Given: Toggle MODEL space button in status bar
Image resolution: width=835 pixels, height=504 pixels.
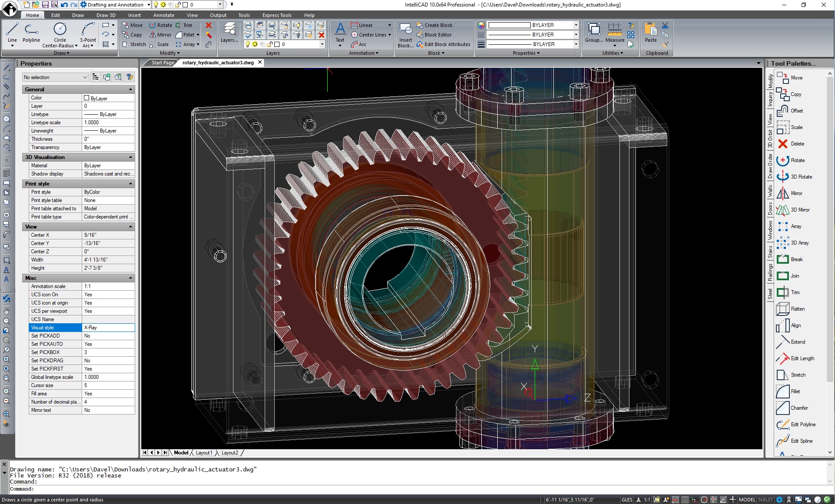Looking at the screenshot, I should (x=747, y=500).
